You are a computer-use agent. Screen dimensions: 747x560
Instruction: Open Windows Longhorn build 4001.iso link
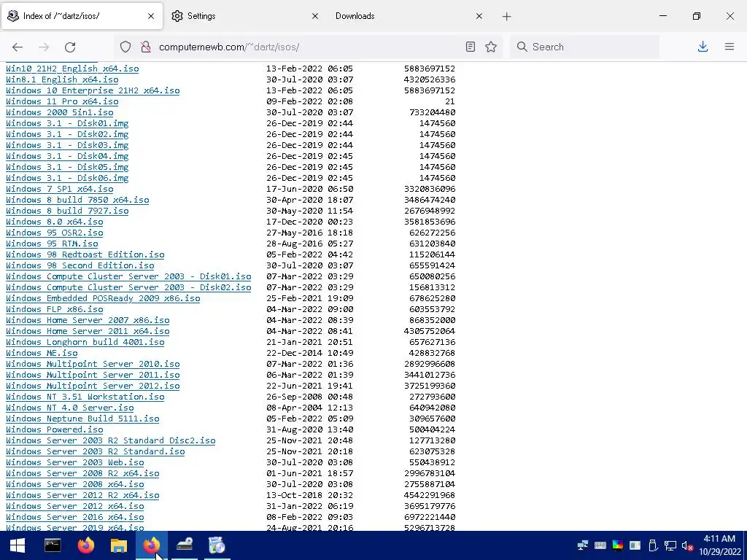click(85, 343)
